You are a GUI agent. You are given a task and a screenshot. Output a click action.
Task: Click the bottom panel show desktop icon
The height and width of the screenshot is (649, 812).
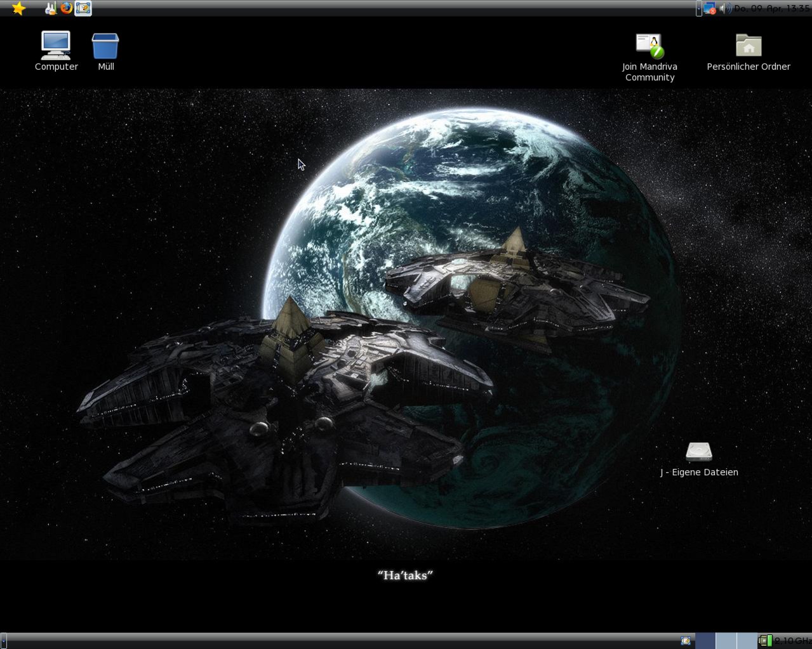[x=686, y=641]
